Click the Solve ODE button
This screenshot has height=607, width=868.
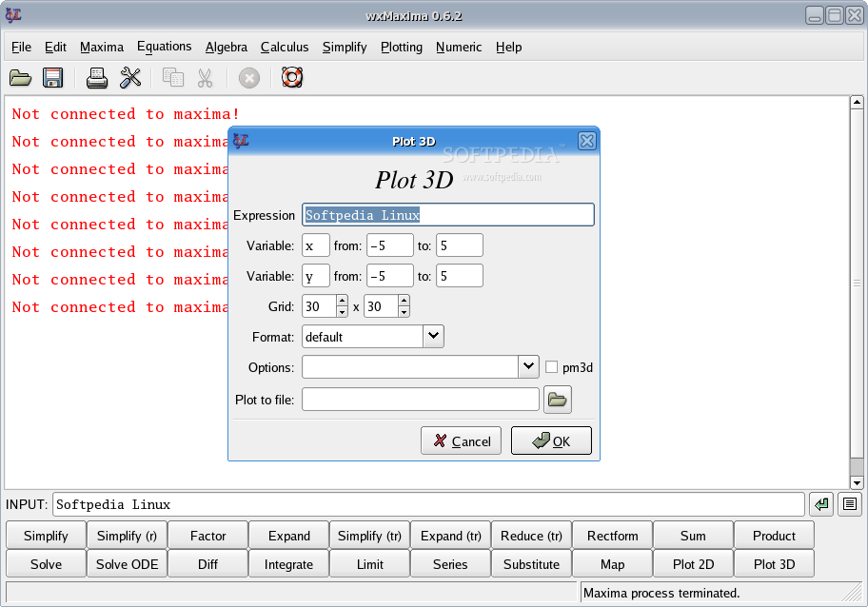tap(128, 564)
